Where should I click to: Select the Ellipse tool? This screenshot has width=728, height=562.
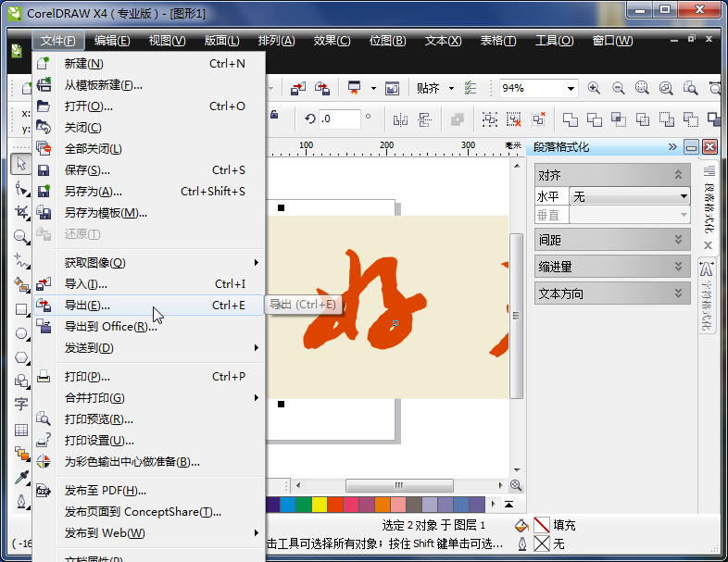pyautogui.click(x=21, y=333)
